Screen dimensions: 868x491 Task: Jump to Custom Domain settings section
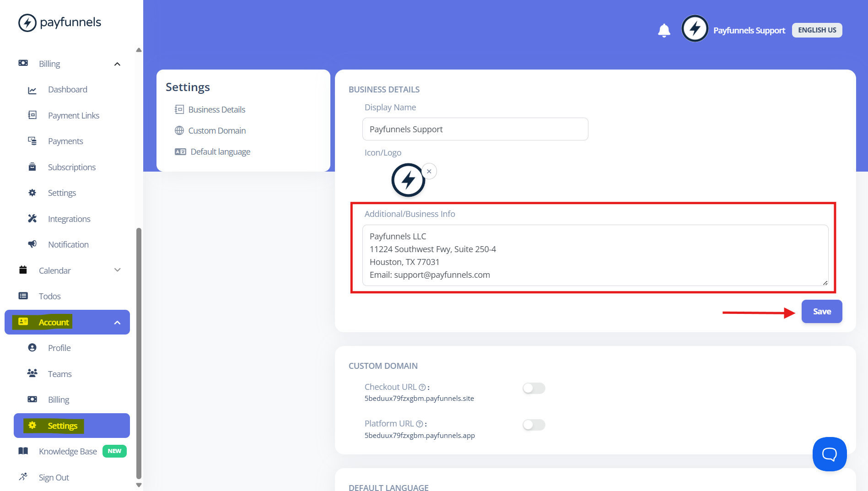click(217, 131)
